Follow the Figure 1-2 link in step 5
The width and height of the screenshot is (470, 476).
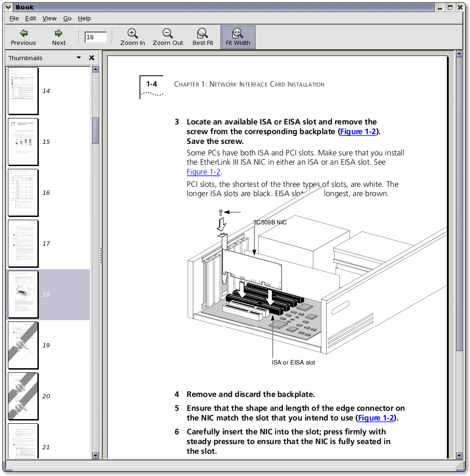tap(376, 418)
